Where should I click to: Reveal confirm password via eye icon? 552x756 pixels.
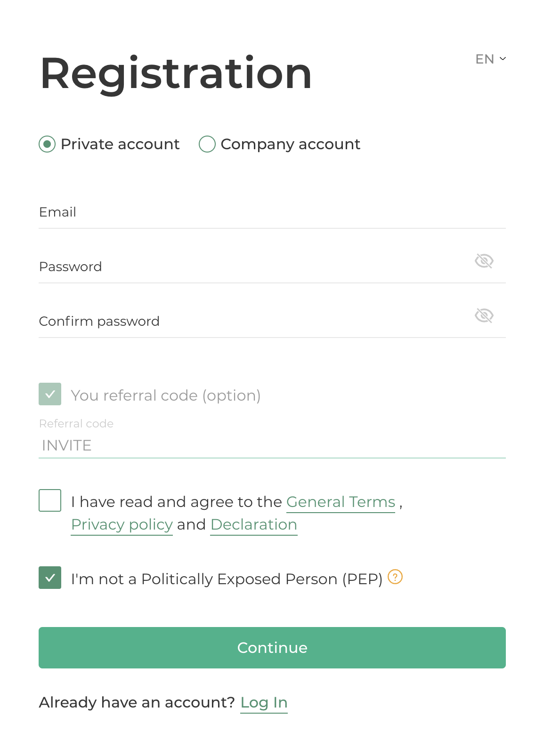tap(484, 315)
